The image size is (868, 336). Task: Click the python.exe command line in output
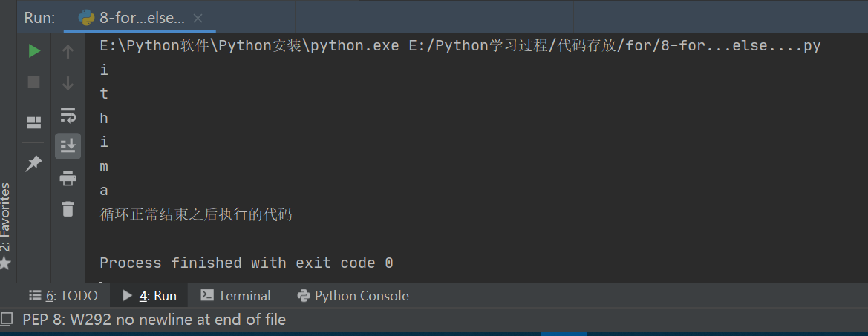[x=460, y=46]
